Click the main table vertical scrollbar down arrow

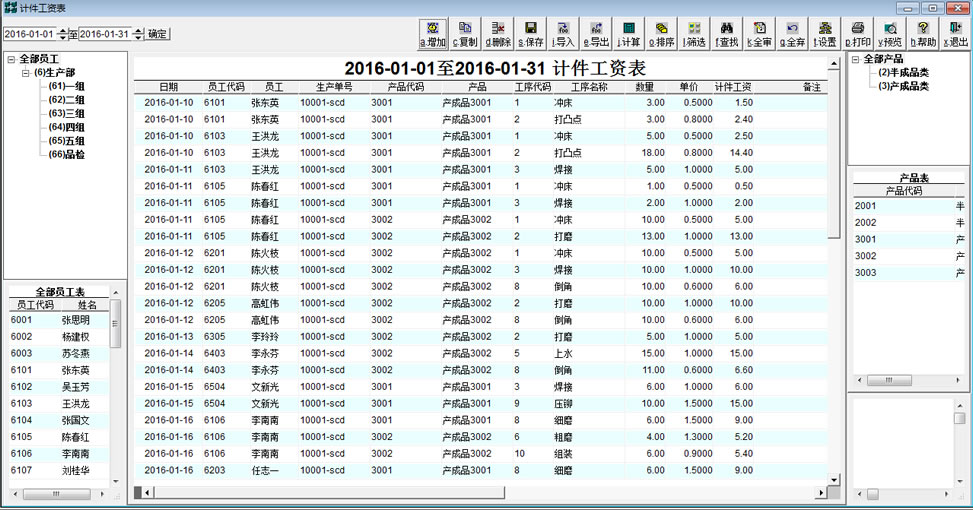point(834,480)
